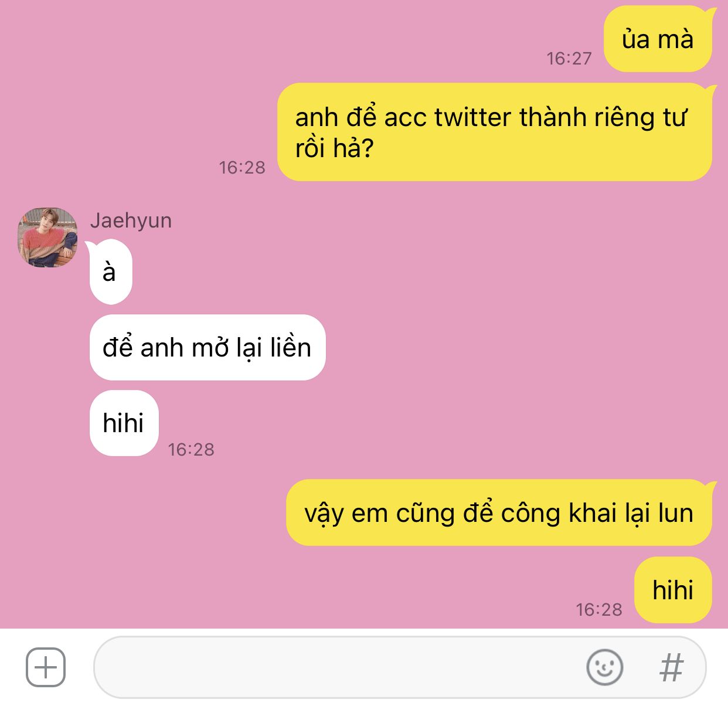Click 'rồi hả?' text in yellow bubble
728x706 pixels.
pyautogui.click(x=334, y=148)
